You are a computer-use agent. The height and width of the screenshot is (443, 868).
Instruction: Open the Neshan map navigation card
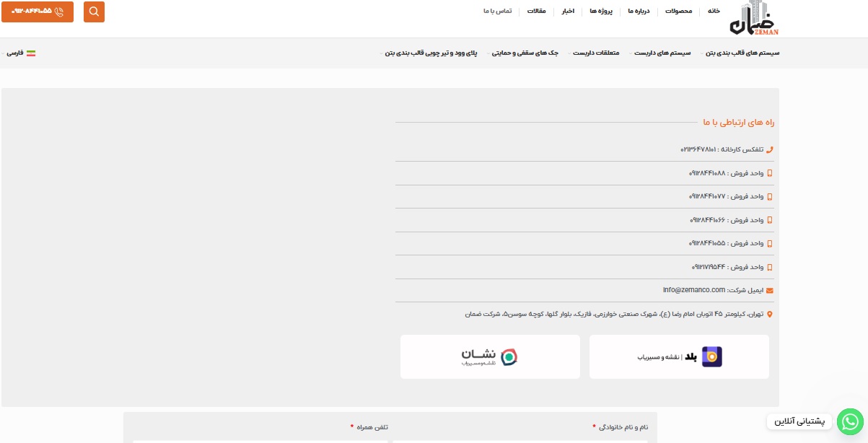pos(490,356)
